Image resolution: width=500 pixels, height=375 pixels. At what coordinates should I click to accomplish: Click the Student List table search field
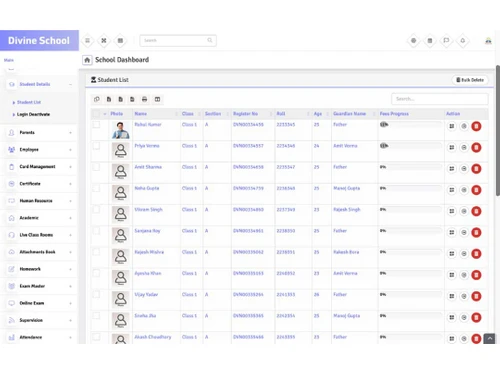tap(440, 99)
